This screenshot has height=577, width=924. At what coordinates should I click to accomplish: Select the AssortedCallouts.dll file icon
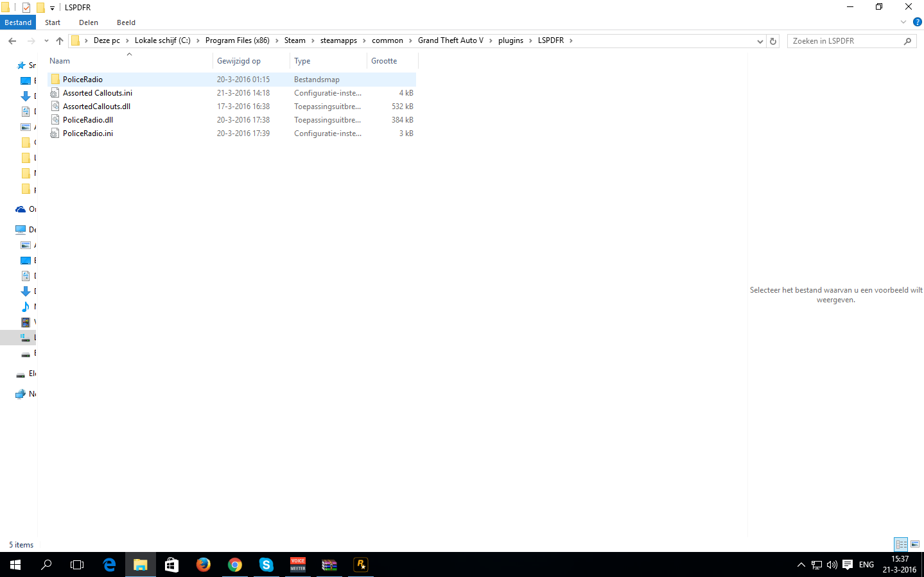[x=55, y=107]
